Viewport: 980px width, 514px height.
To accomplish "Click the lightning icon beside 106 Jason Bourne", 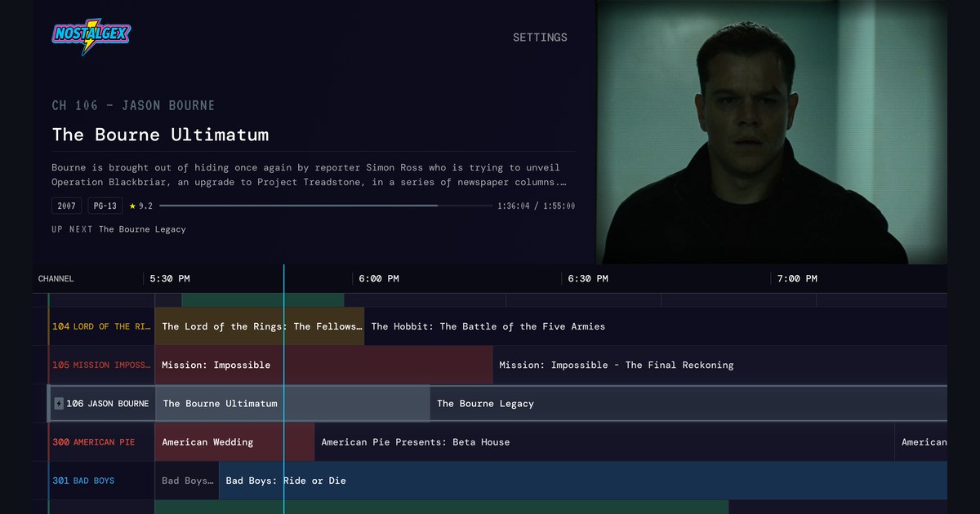I will tap(59, 403).
